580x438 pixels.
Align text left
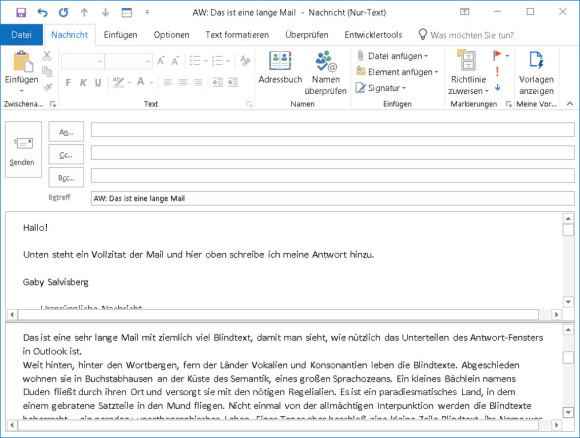tap(168, 82)
